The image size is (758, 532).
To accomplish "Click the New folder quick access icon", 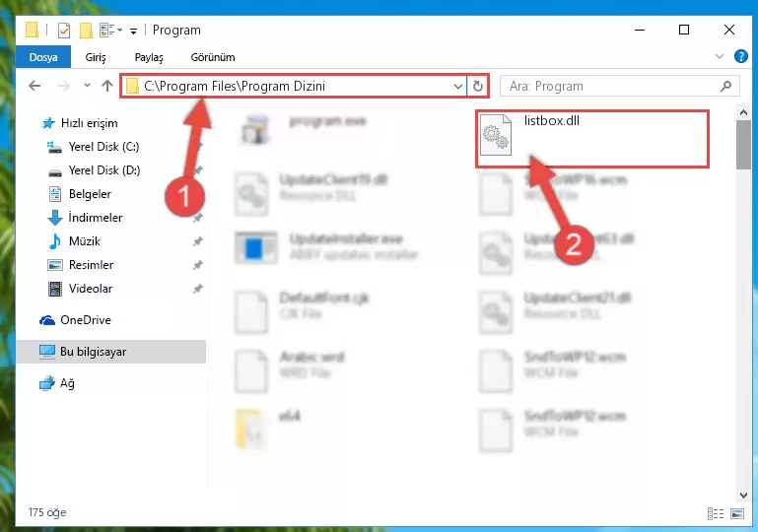I will click(86, 31).
